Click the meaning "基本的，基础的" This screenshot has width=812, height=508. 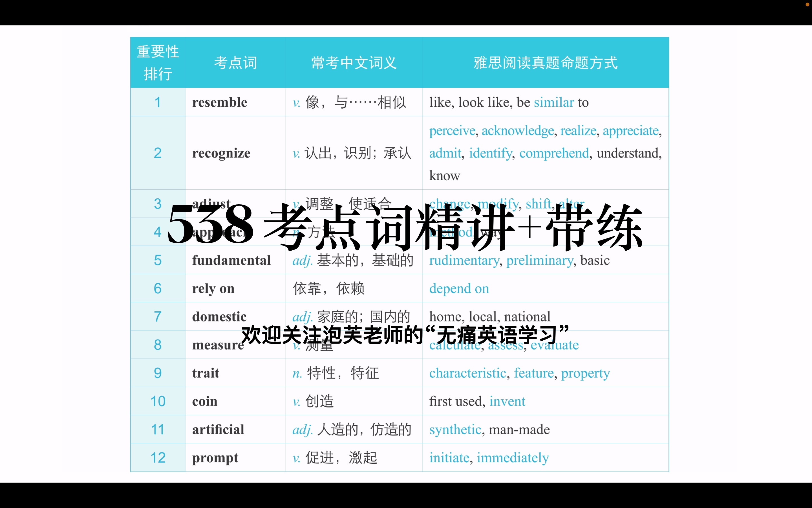(x=365, y=260)
